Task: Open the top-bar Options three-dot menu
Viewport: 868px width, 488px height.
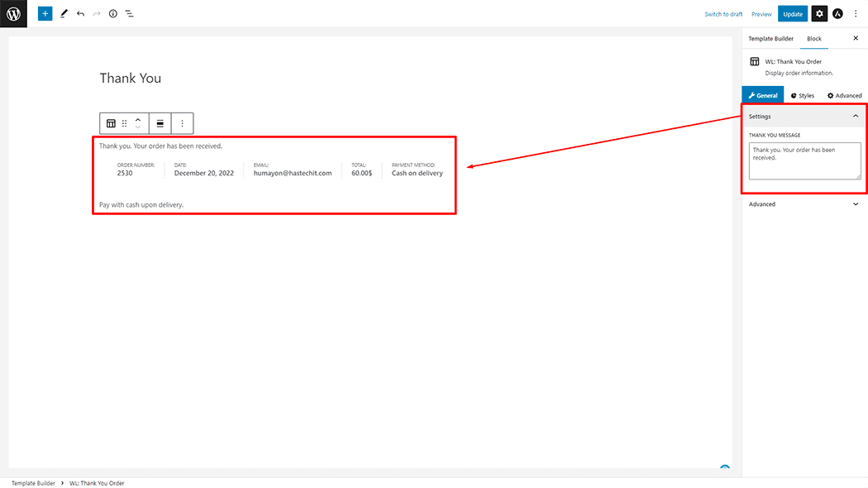Action: 856,14
